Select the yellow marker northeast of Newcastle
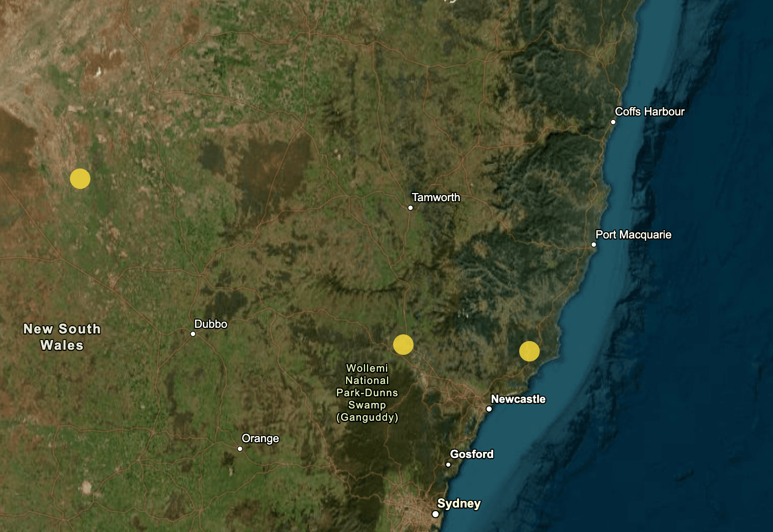 click(x=529, y=351)
